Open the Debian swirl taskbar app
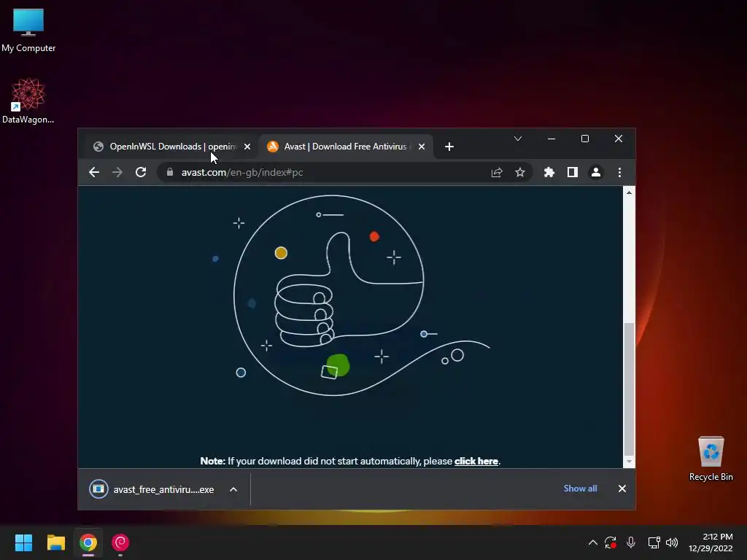The width and height of the screenshot is (747, 560). 120,542
